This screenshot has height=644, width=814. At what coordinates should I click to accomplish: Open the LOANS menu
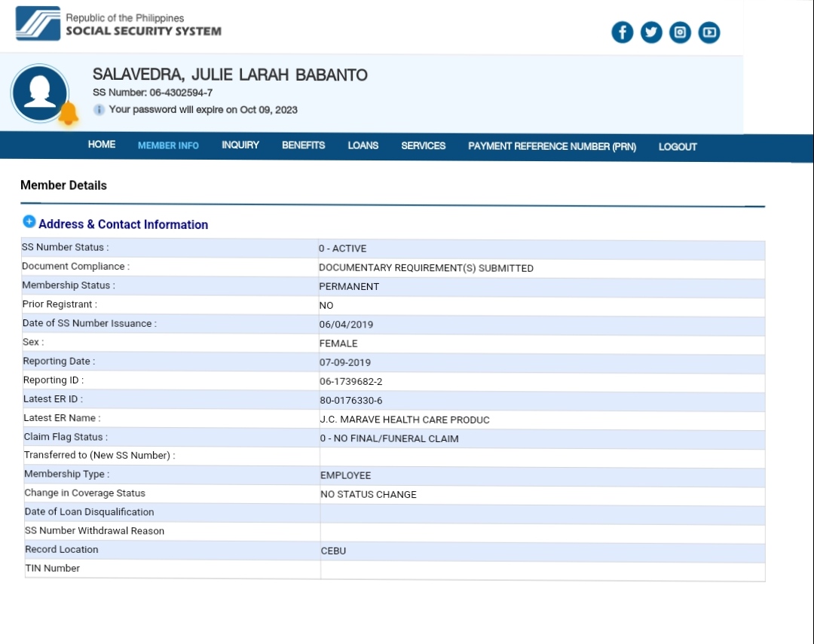[x=363, y=145]
